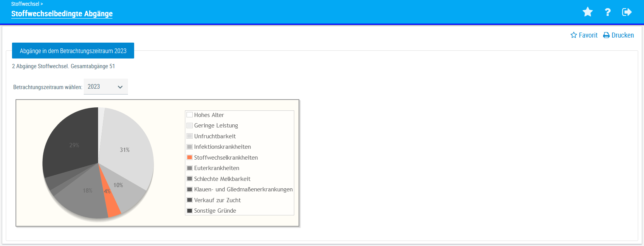Click the Sonstige Gründe legend swatch
Screen dimensions: 644x246
coord(190,211)
